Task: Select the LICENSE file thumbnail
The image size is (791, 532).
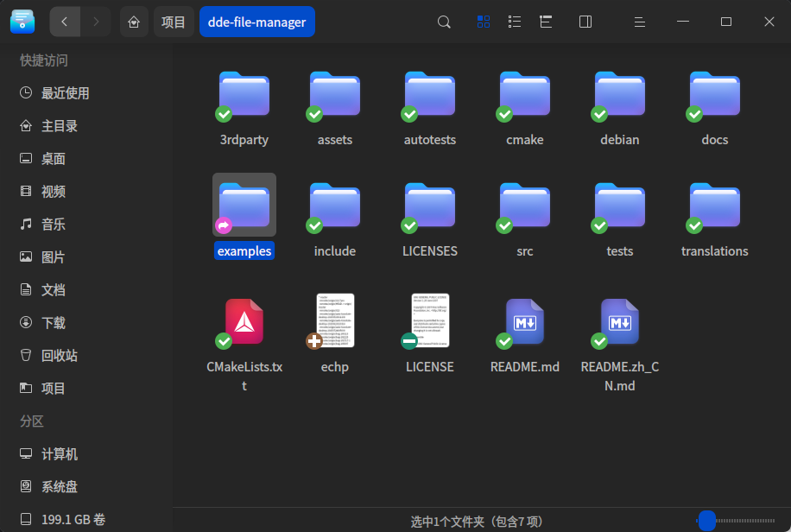Action: pos(430,320)
